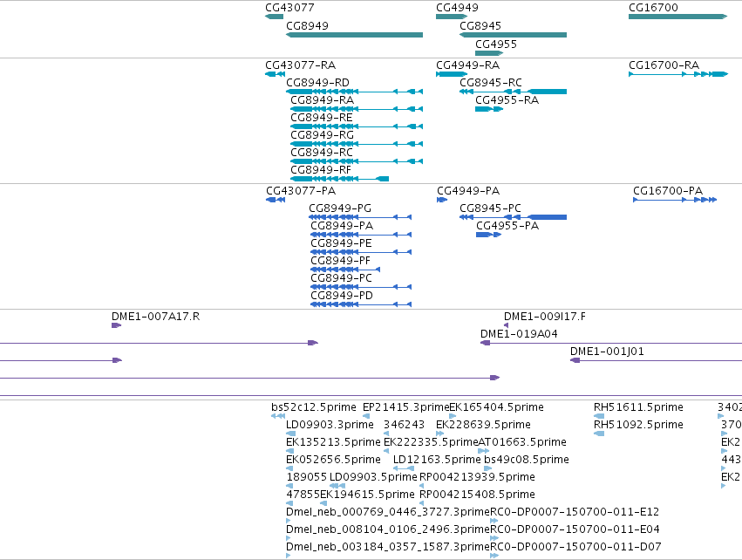
Task: Click the CG8949 gene bar
Action: point(355,35)
